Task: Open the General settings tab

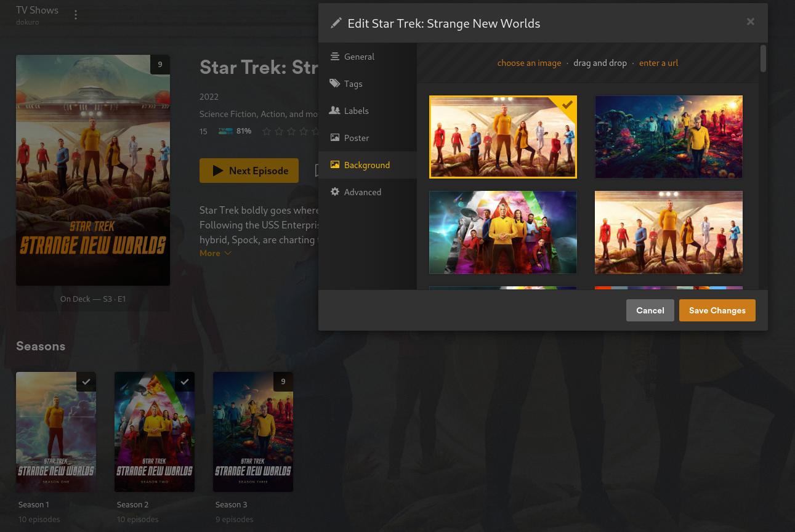Action: [x=368, y=57]
